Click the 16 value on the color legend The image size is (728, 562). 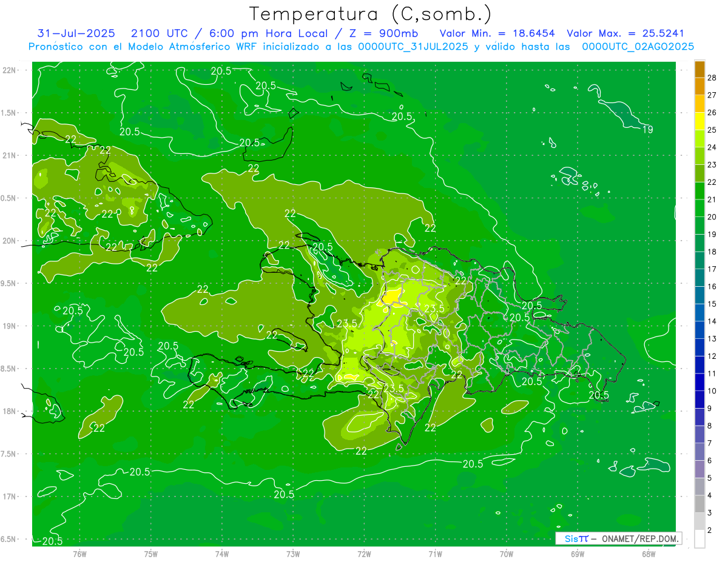pos(713,287)
